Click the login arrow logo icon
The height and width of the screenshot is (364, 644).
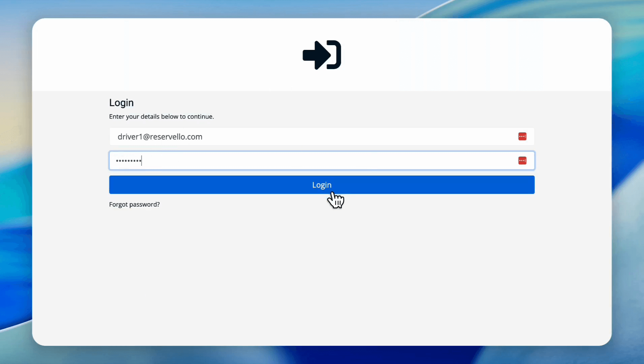[322, 55]
